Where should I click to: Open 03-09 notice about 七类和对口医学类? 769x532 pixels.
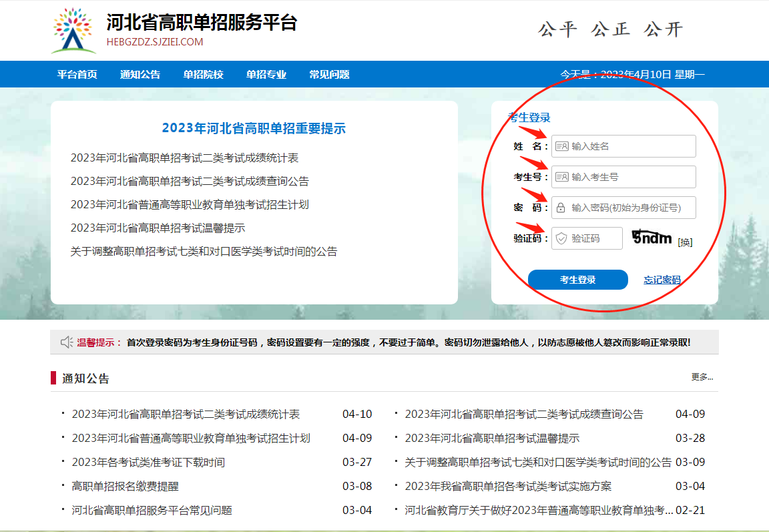point(538,463)
